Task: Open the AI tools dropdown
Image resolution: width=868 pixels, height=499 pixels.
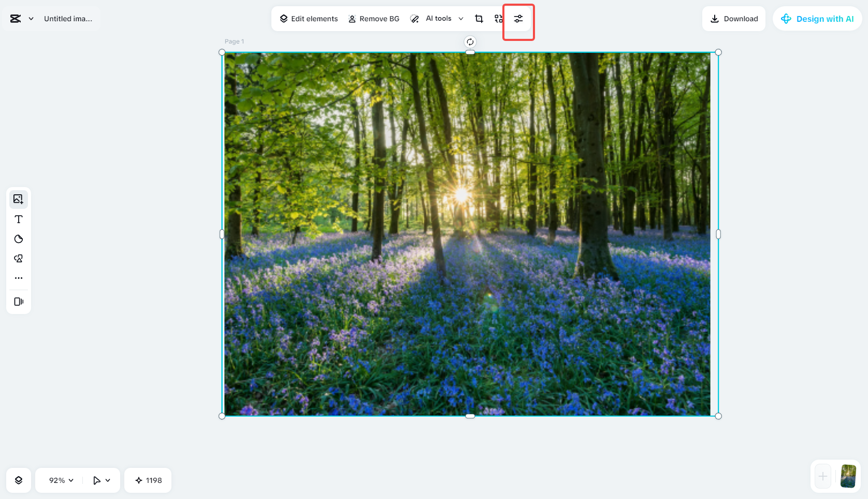Action: pyautogui.click(x=437, y=19)
